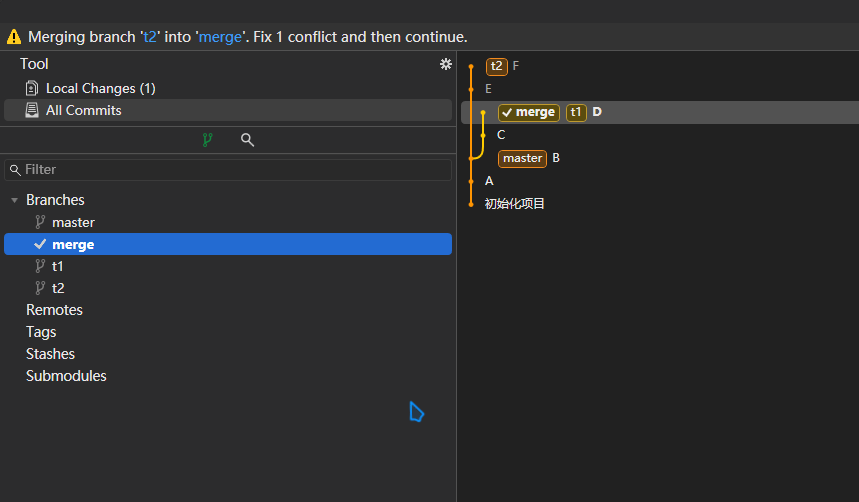The height and width of the screenshot is (502, 859).
Task: Click the t1 branch icon in sidebar
Action: click(x=40, y=266)
